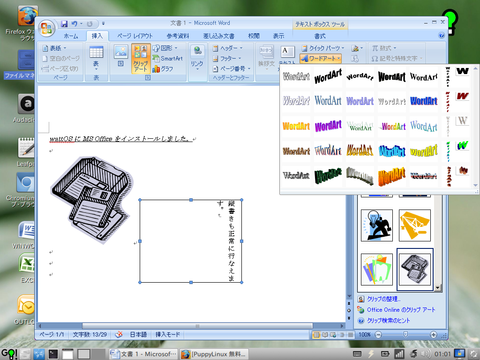Screen dimensions: 480x360
Task: Open the ページ レイアウト ribbon tab
Action: [x=135, y=36]
